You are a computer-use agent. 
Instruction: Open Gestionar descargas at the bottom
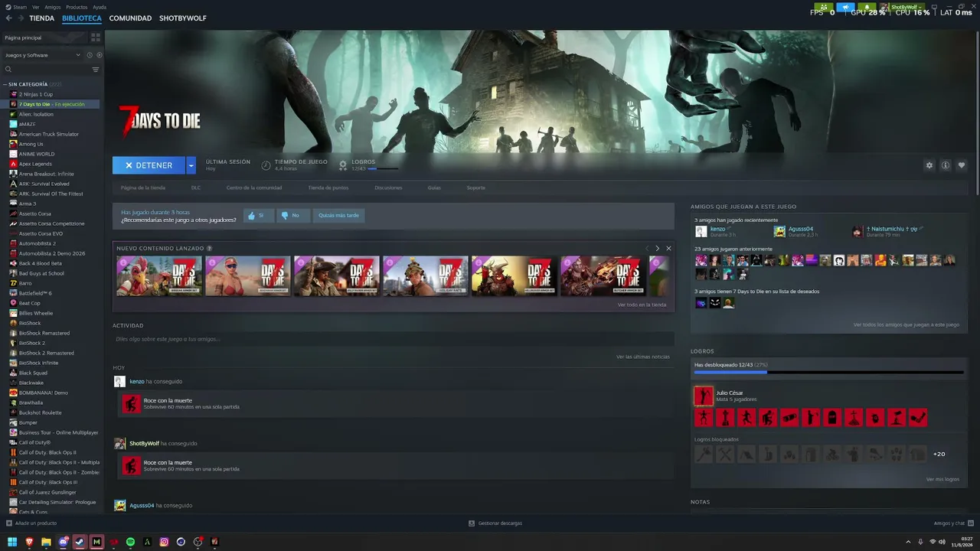click(x=495, y=523)
